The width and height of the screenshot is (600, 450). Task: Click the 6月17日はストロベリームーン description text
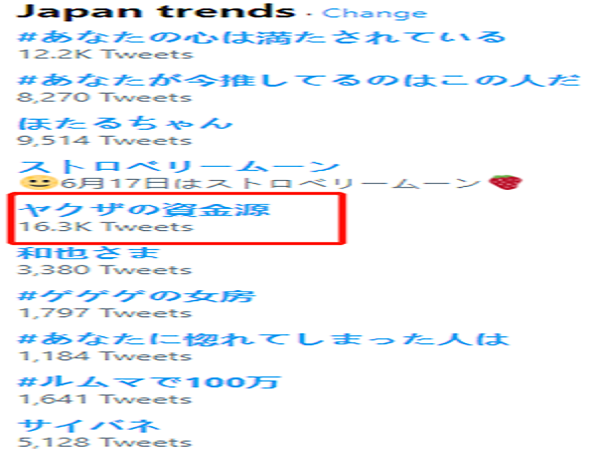tap(271, 183)
